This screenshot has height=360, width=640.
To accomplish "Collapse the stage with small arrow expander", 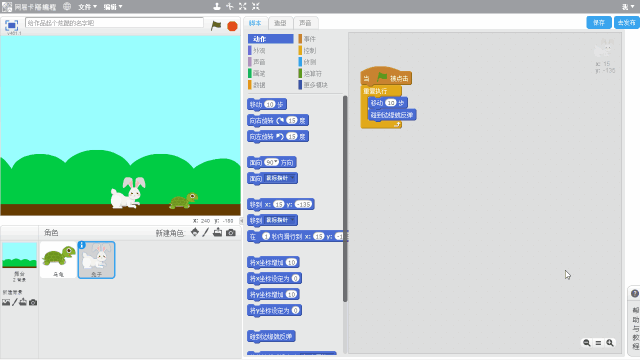I will pyautogui.click(x=241, y=221).
